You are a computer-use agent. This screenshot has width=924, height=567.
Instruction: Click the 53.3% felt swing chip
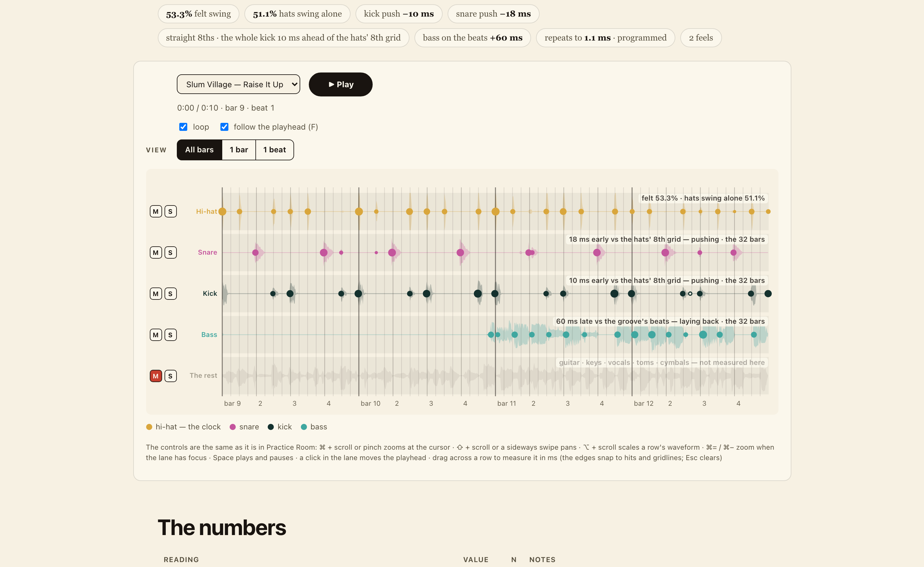pyautogui.click(x=198, y=14)
